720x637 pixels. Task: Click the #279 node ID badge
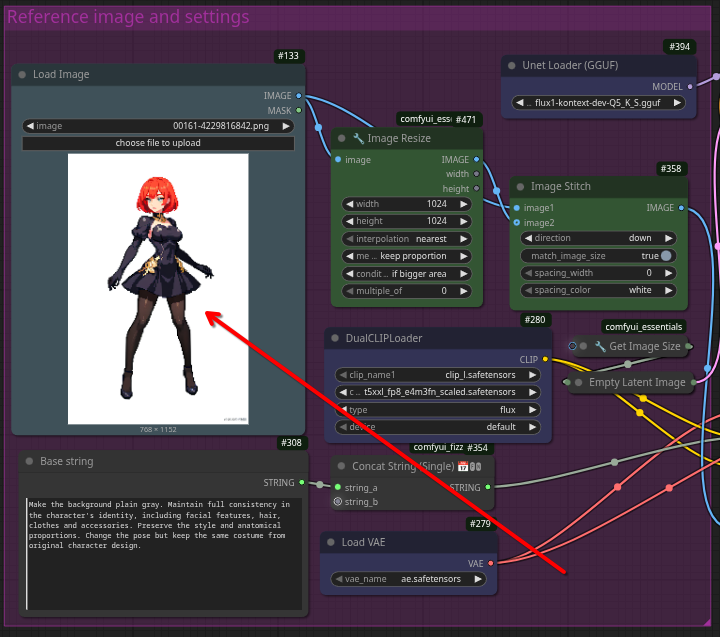point(480,524)
